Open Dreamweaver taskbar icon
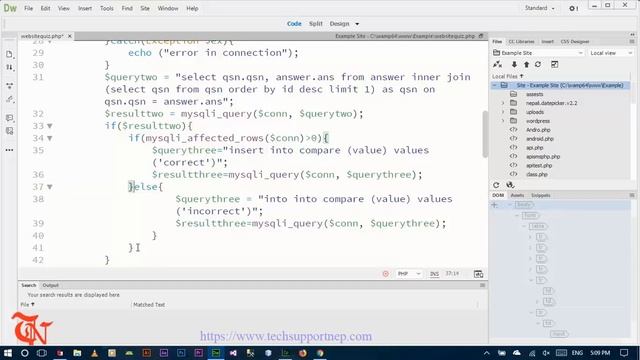This screenshot has height=360, width=640. pos(216,353)
